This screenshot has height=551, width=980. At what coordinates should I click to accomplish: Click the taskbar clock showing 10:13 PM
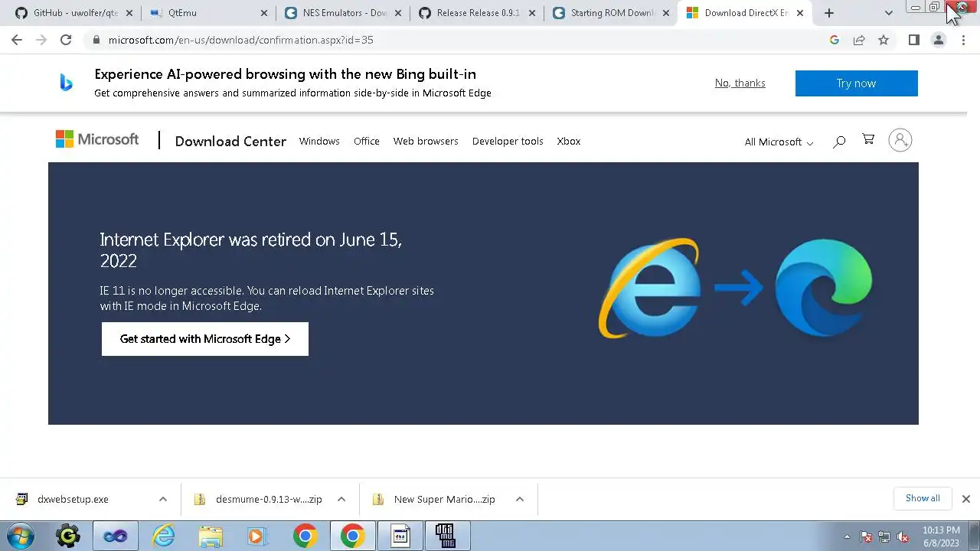(941, 536)
